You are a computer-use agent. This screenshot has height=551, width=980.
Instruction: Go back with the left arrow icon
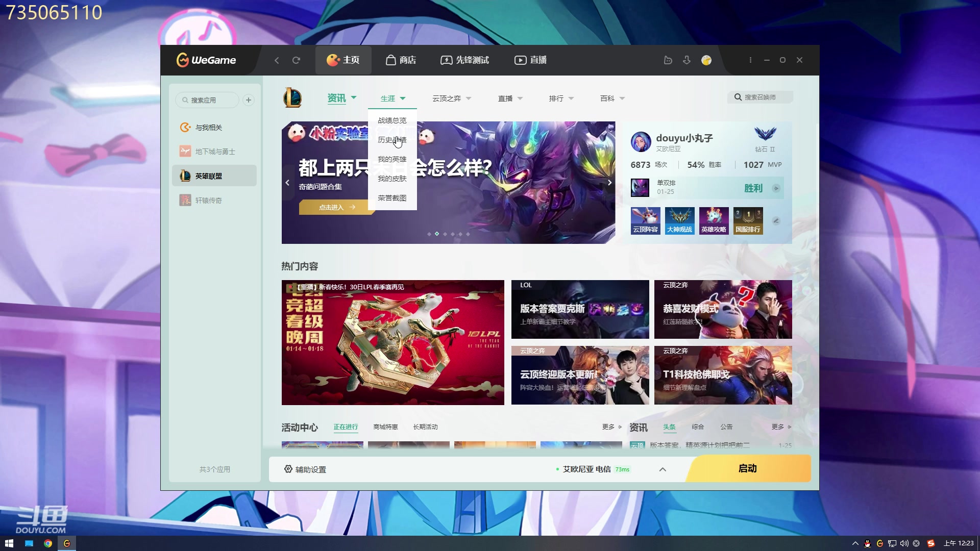(x=277, y=60)
